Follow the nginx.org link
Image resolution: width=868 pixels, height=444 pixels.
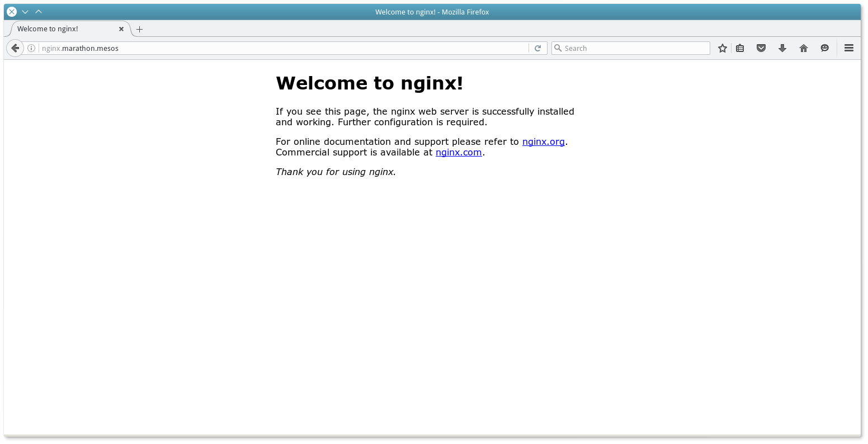(x=544, y=142)
